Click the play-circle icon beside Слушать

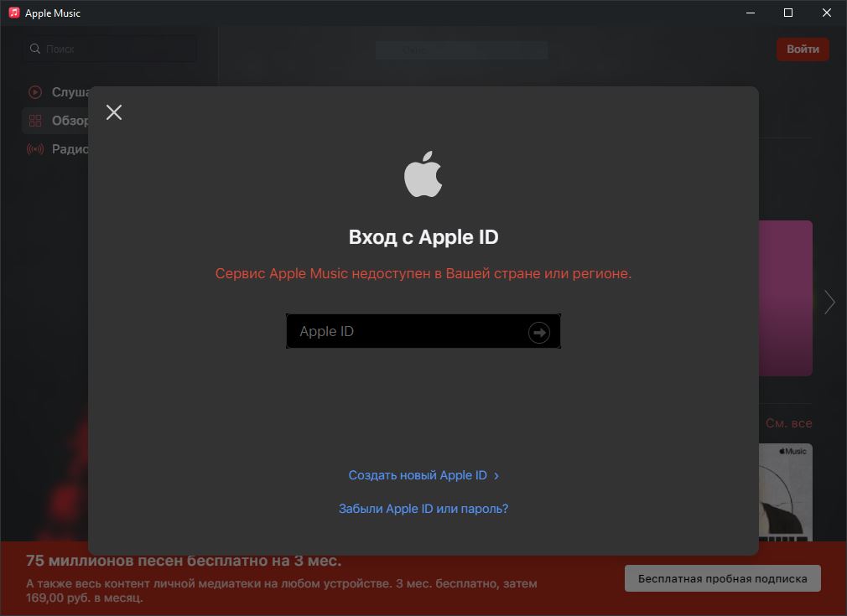[x=35, y=92]
